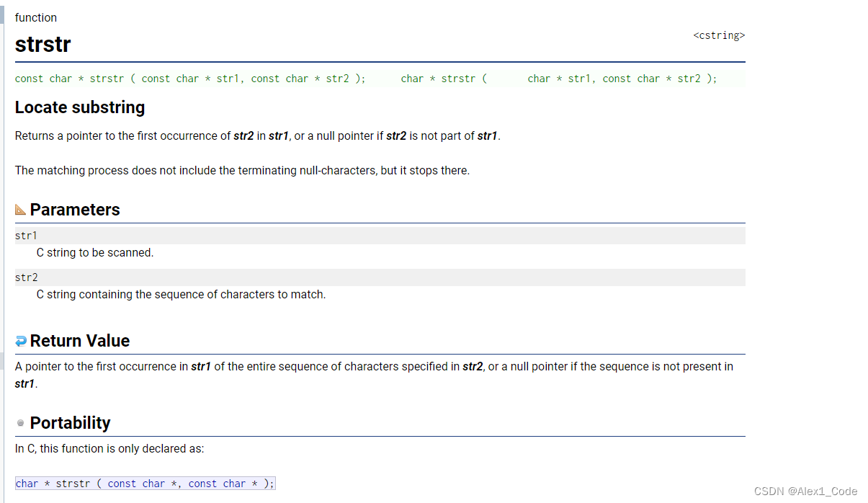Click the <cstring> header link

coord(719,35)
